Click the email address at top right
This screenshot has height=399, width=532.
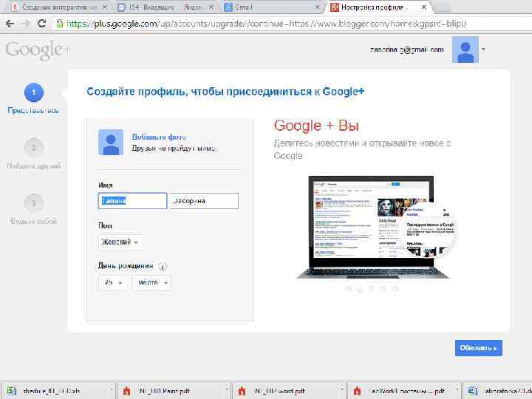click(407, 50)
